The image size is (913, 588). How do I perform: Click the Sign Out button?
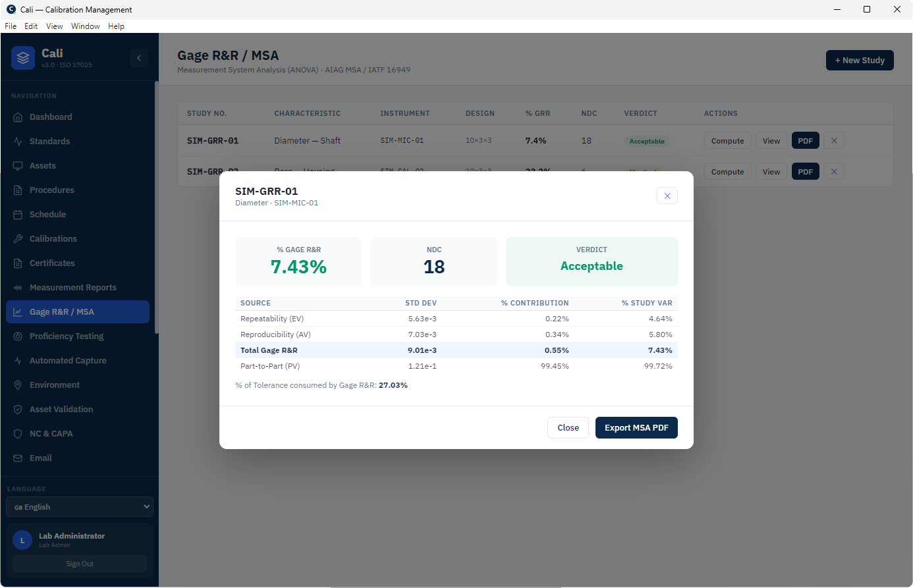(80, 564)
